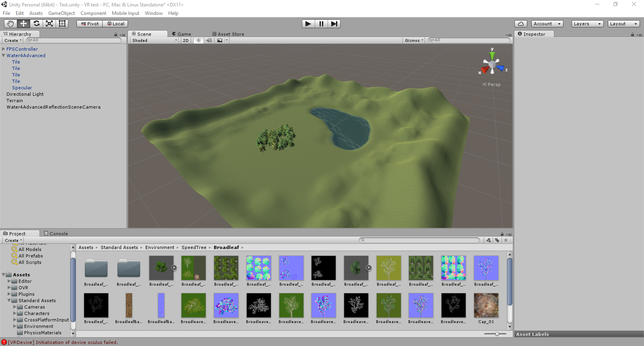Select the Rect transform tool

(62, 24)
